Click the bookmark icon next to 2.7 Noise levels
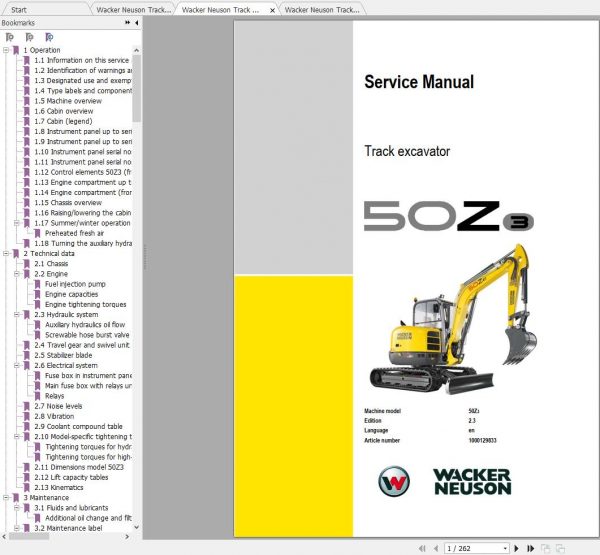600x555 pixels. (x=27, y=406)
